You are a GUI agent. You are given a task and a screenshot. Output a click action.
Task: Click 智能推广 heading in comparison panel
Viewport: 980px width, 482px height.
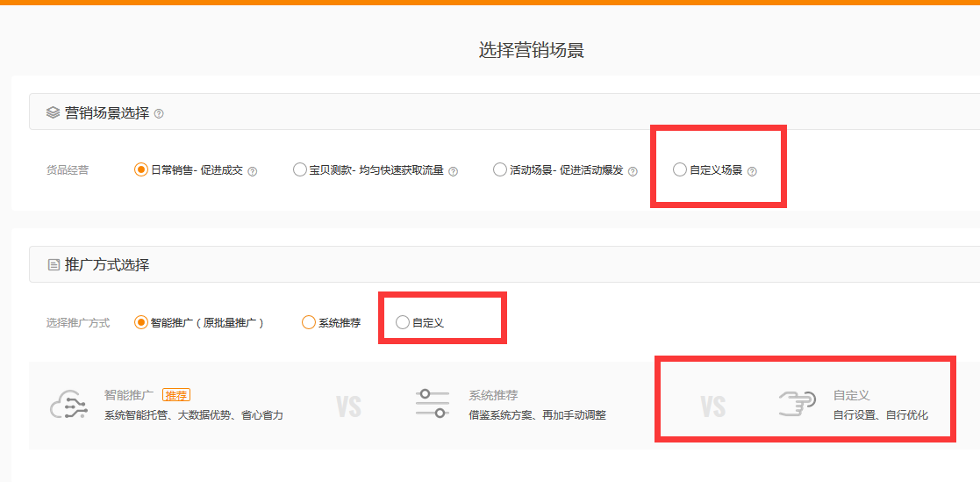129,395
